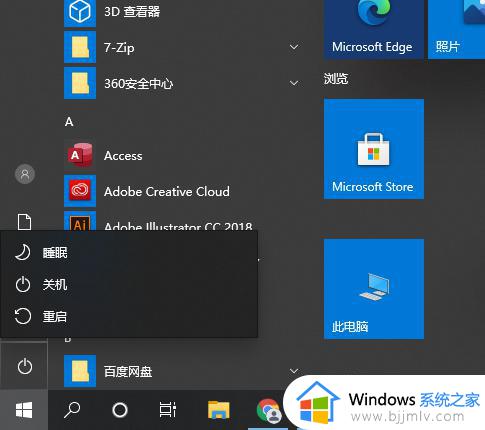Open File Explorer from taskbar
This screenshot has height=430, width=485.
[x=219, y=410]
